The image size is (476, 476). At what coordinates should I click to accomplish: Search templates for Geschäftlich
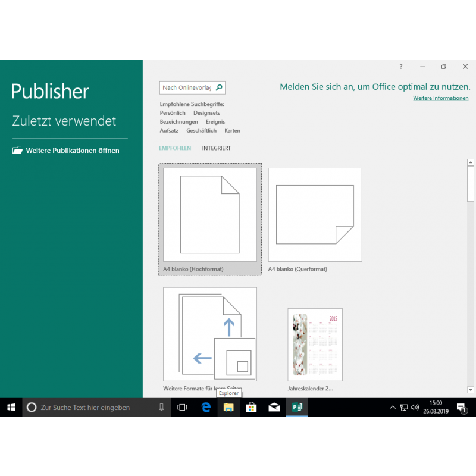click(201, 130)
